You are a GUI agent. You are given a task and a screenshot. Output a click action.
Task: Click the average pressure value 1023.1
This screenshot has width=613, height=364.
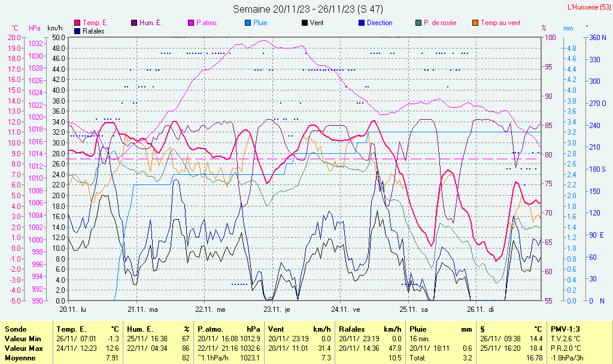click(251, 358)
